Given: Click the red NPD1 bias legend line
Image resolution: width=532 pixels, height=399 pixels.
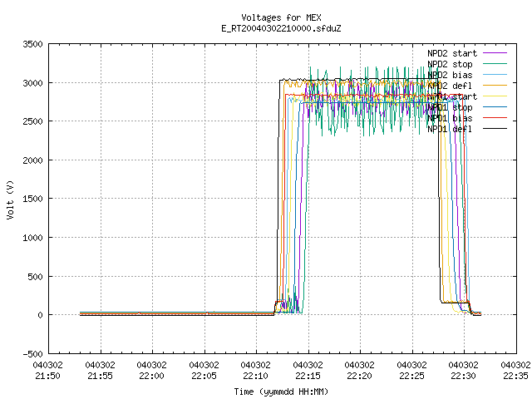Looking at the screenshot, I should tap(495, 118).
